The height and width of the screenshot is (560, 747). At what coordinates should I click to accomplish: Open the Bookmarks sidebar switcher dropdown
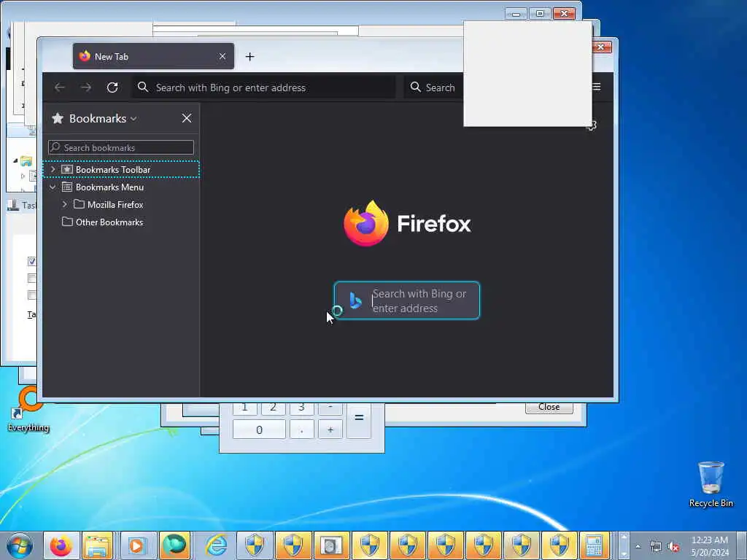coord(134,119)
